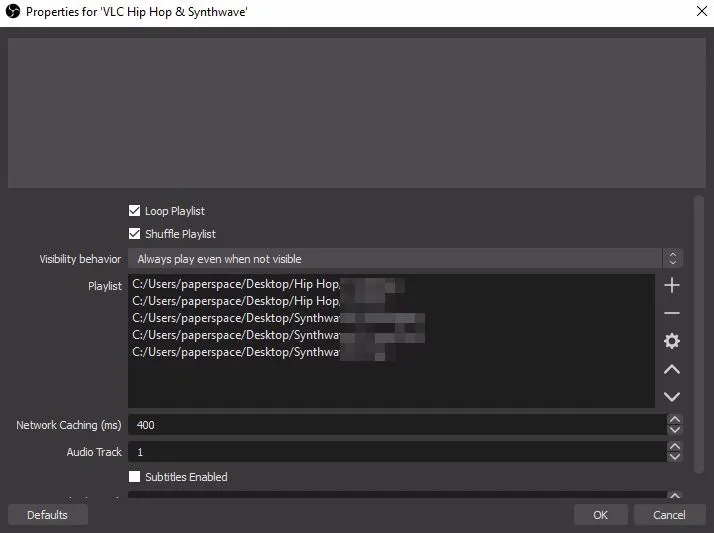Move playlist entry down with chevron
Screen dimensions: 714x533
tap(672, 396)
